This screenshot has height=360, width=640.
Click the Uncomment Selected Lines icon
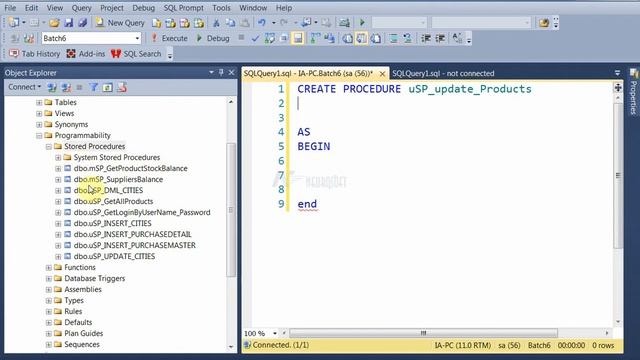407,38
